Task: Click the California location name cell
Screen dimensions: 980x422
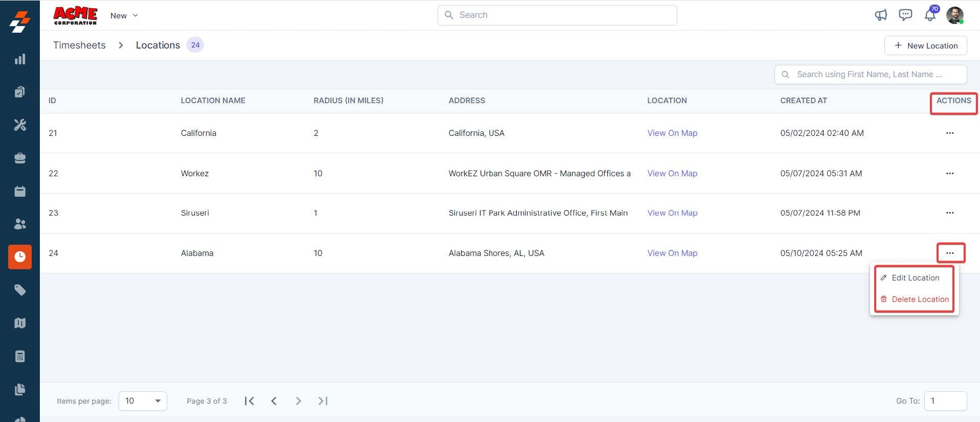Action: [198, 133]
